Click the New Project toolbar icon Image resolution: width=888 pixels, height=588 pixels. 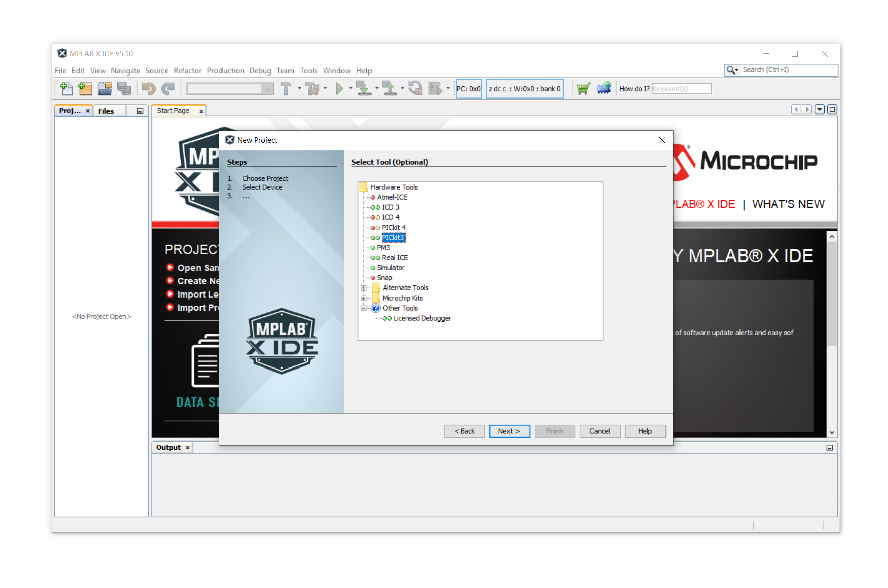(x=85, y=89)
